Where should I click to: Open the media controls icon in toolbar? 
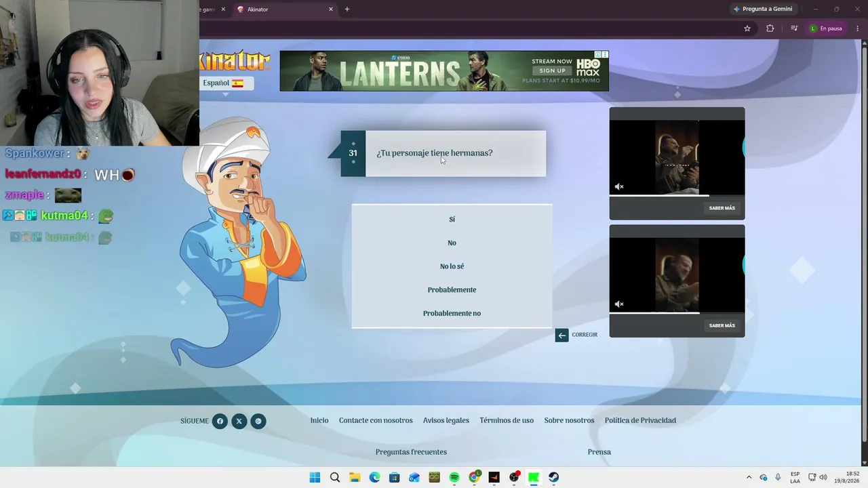(794, 28)
